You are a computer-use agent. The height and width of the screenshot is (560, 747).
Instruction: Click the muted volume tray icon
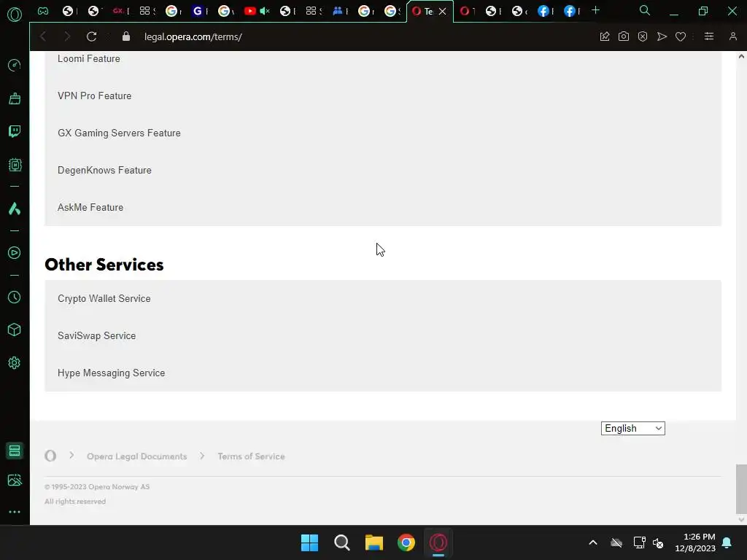[x=658, y=542]
